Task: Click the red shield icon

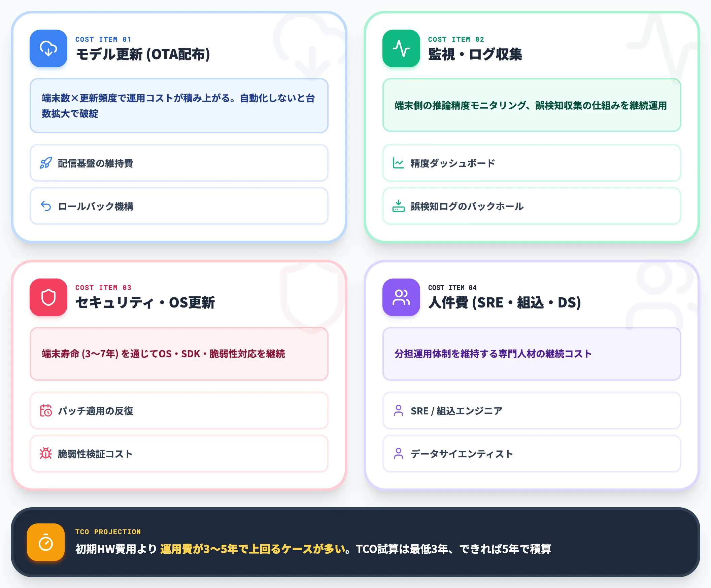Action: [x=48, y=297]
